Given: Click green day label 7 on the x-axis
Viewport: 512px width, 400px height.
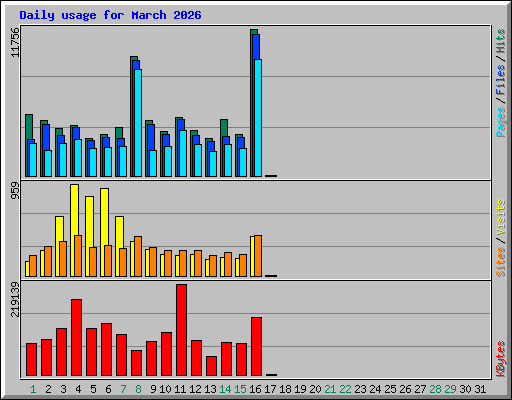Looking at the screenshot, I should 123,389.
